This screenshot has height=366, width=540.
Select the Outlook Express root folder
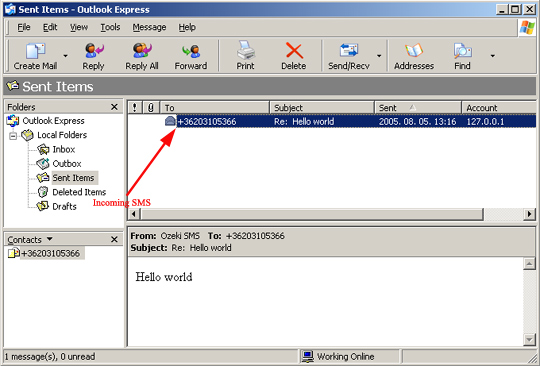53,121
